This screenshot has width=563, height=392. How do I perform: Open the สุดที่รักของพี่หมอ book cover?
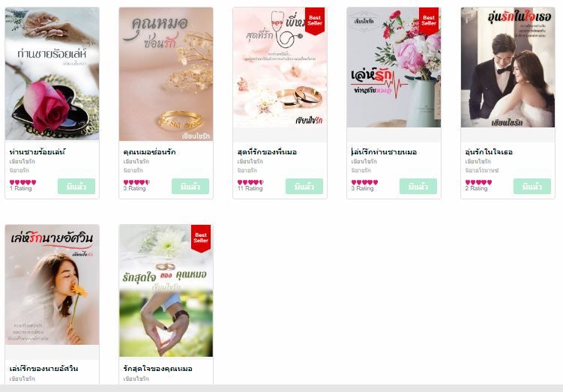click(x=280, y=67)
